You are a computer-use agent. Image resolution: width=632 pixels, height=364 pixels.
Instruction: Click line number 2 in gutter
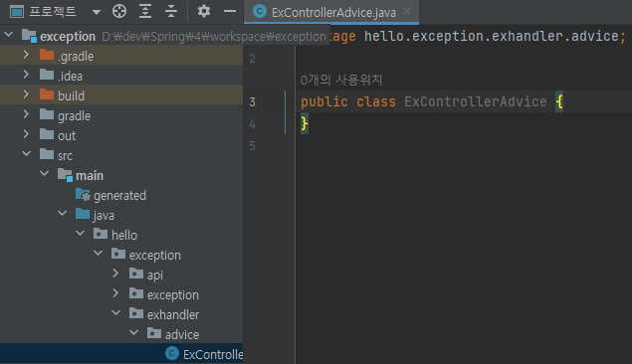(x=253, y=59)
